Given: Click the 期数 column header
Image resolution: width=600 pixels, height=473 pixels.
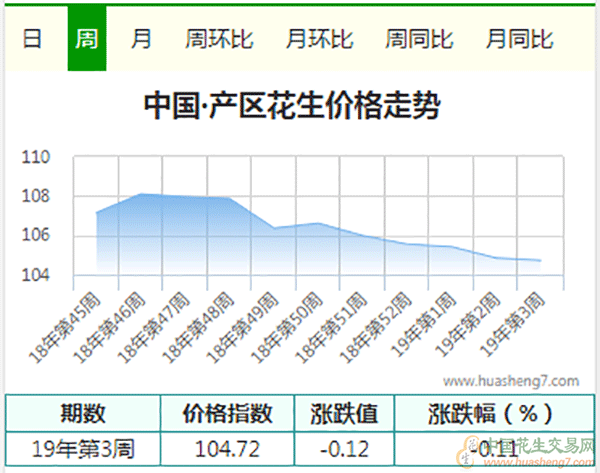Looking at the screenshot, I should [x=82, y=413].
